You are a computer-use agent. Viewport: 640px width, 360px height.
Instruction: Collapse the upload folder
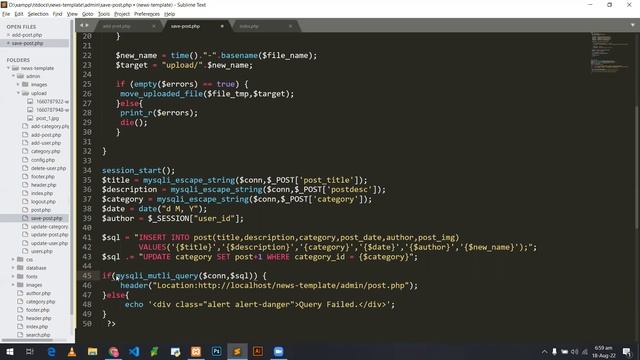(18, 93)
